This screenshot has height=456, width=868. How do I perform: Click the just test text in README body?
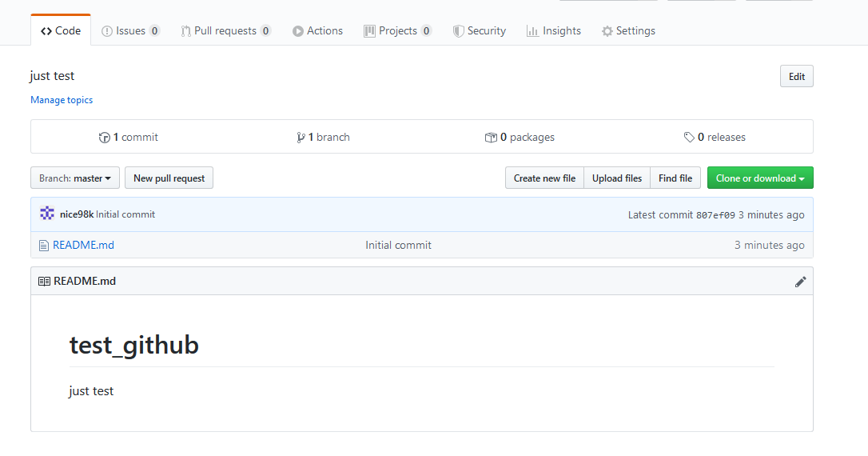(x=91, y=390)
